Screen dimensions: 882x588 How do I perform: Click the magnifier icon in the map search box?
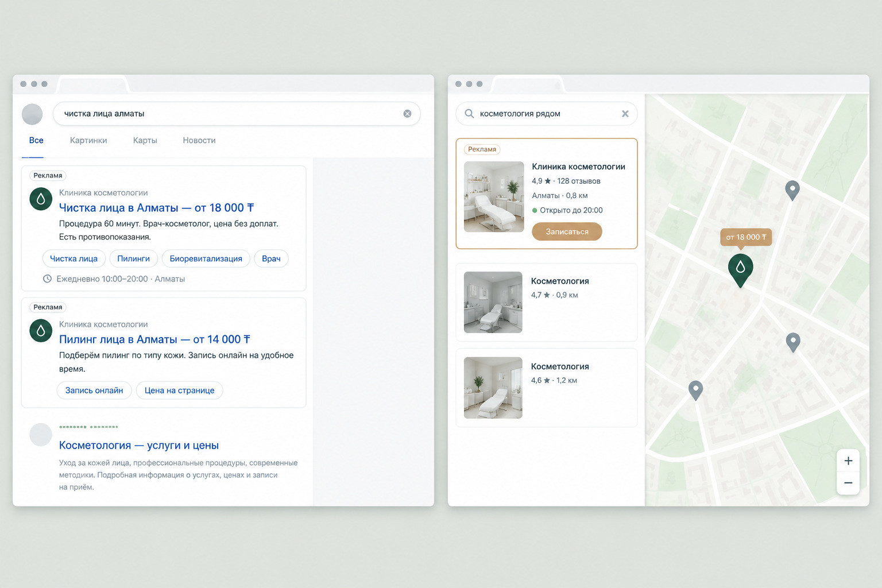(x=469, y=114)
